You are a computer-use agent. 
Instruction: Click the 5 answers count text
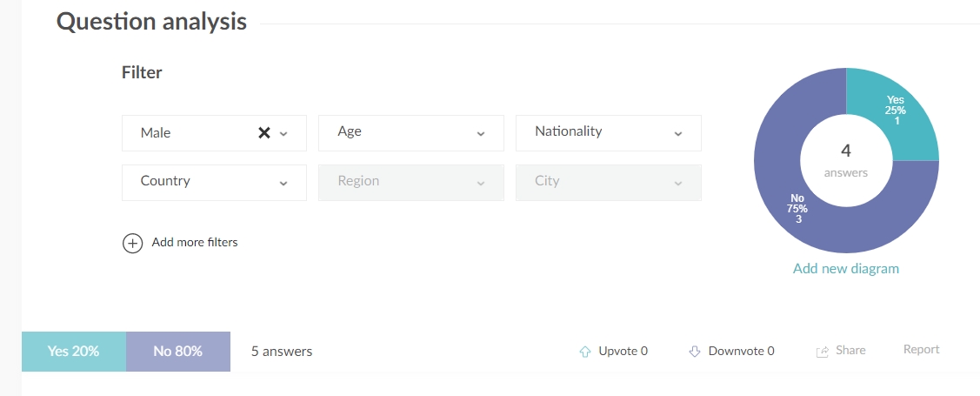tap(282, 352)
